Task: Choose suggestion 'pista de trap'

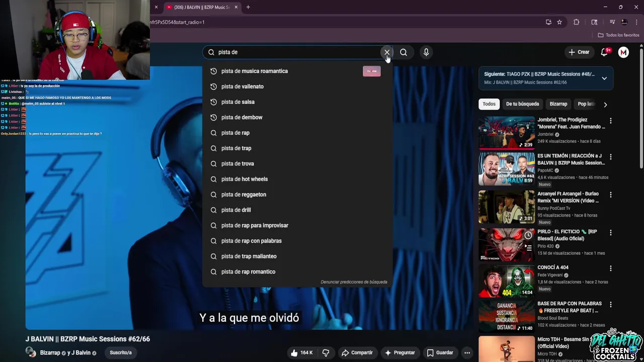Action: (297, 148)
